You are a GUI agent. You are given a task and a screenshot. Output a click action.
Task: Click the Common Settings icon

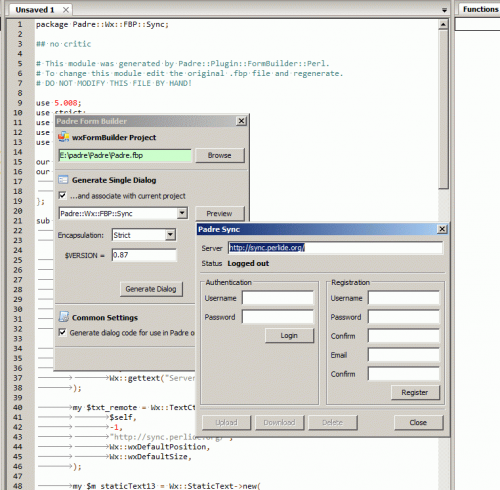tap(63, 317)
